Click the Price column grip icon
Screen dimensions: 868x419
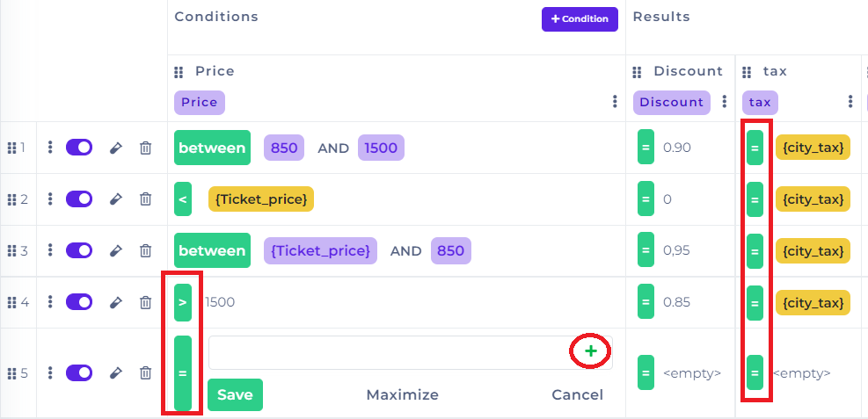pos(179,72)
